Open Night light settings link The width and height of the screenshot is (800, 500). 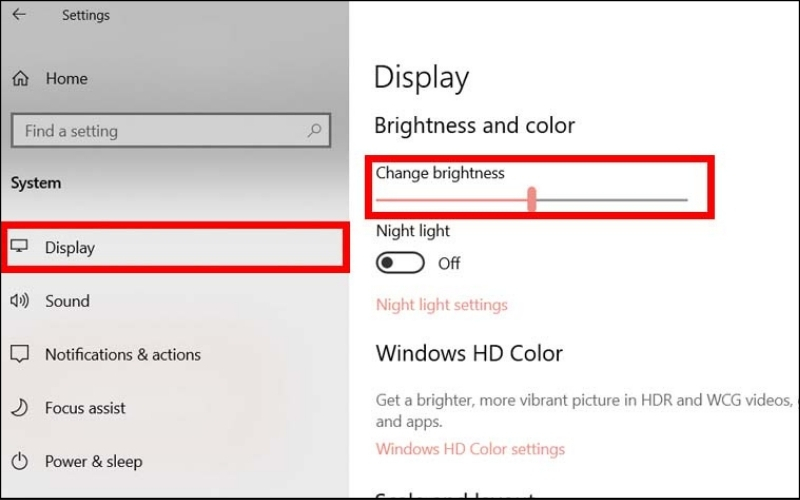pos(441,304)
